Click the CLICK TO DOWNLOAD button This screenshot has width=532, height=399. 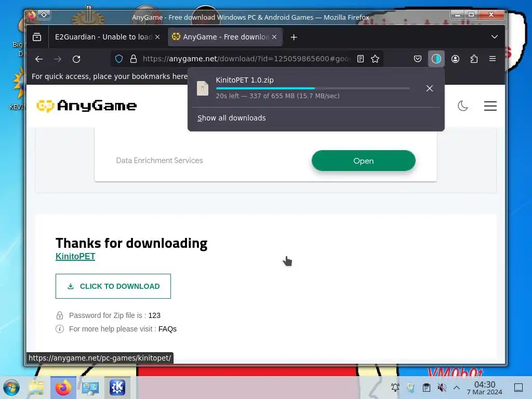click(x=113, y=286)
